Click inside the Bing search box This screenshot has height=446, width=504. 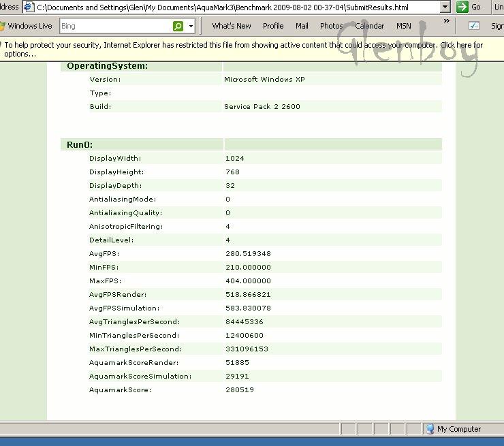(114, 26)
